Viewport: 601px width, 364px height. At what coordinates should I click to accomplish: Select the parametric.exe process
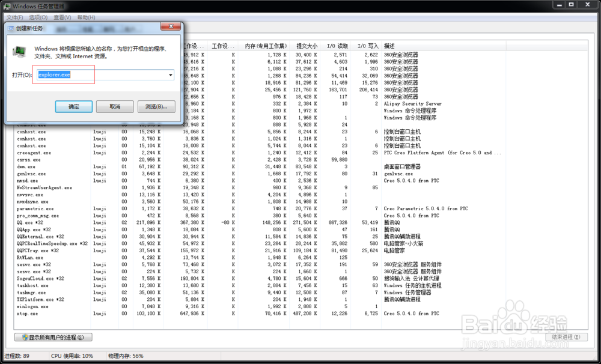coord(35,208)
